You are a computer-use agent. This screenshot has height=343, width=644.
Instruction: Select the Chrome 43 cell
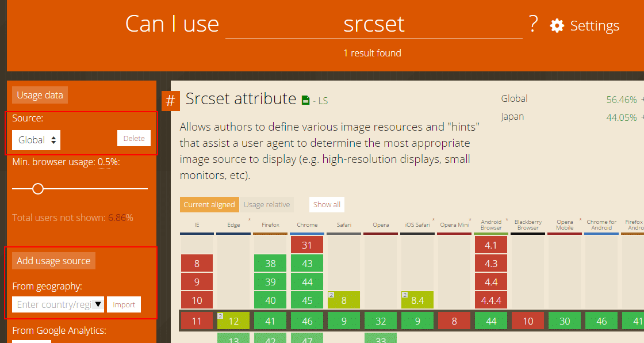click(x=307, y=263)
